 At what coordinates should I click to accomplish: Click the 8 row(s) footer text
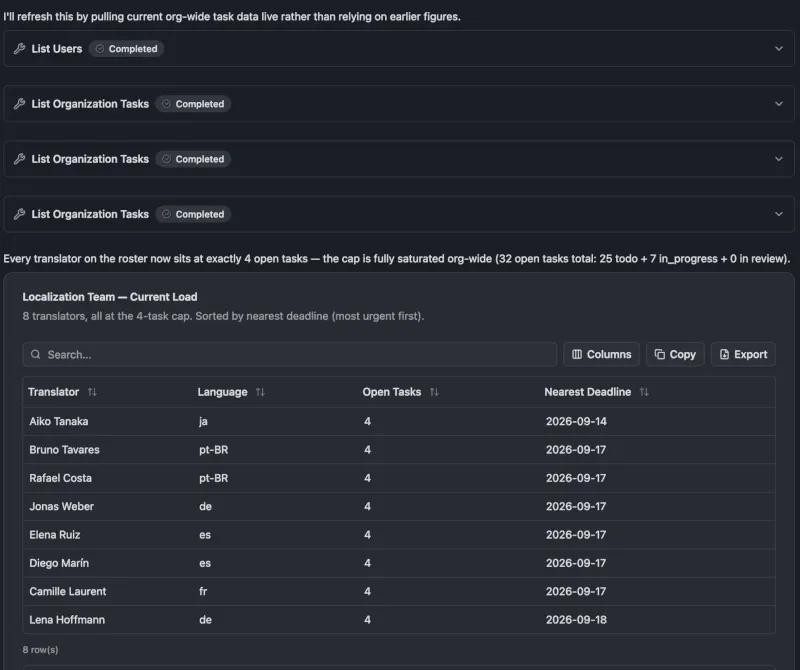coord(40,650)
